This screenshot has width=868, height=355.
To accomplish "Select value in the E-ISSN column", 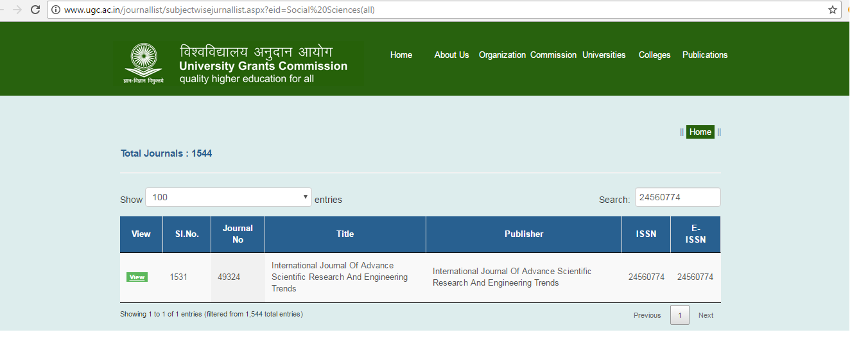I will [x=695, y=277].
